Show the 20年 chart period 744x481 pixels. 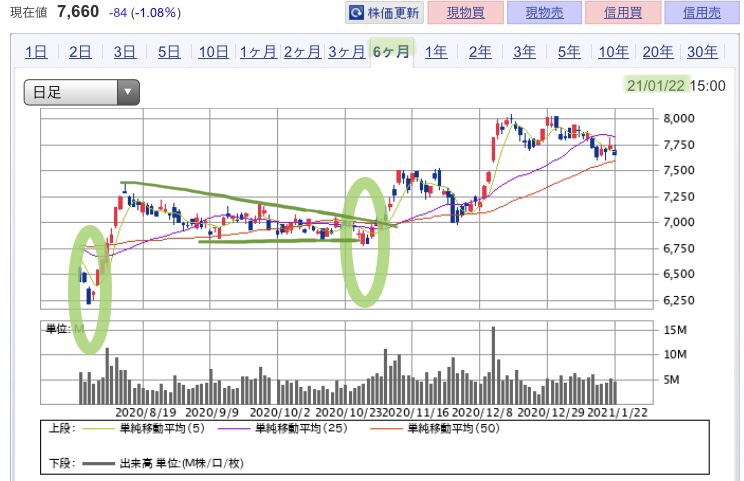coord(658,52)
